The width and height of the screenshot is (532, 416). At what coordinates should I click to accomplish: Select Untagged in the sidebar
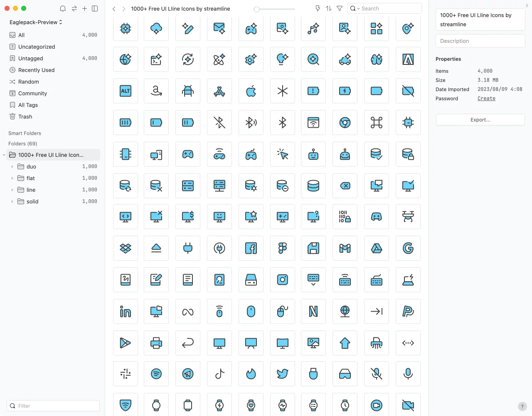coord(53,58)
